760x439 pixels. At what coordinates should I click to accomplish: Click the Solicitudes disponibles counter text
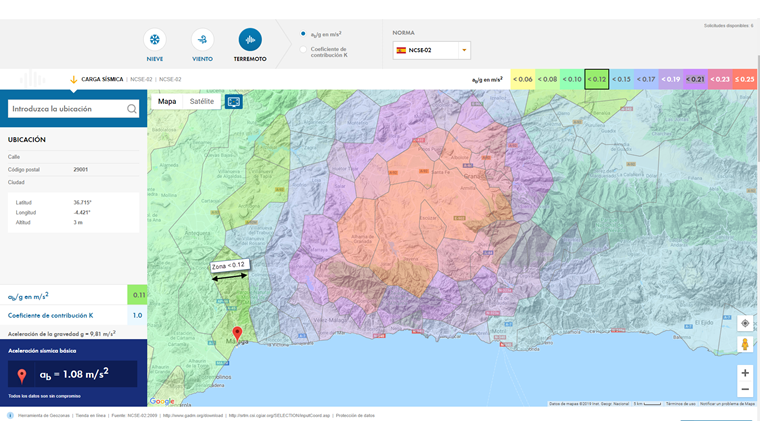pyautogui.click(x=728, y=26)
